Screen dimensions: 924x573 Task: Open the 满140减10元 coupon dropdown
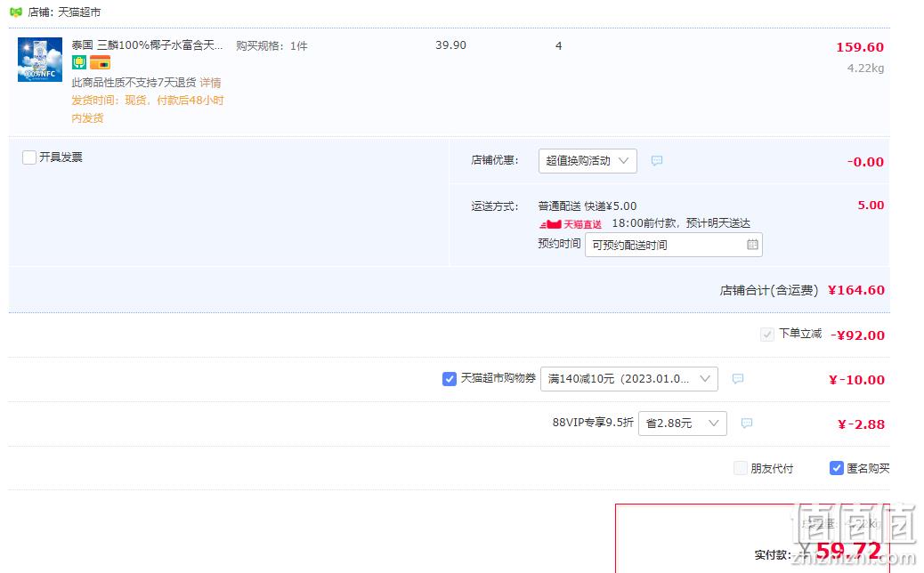[628, 379]
